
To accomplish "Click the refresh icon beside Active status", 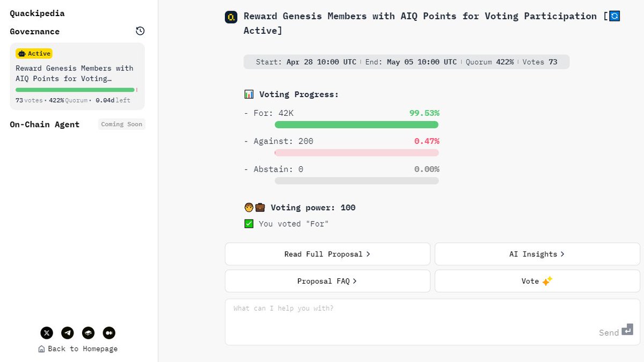I will click(614, 16).
